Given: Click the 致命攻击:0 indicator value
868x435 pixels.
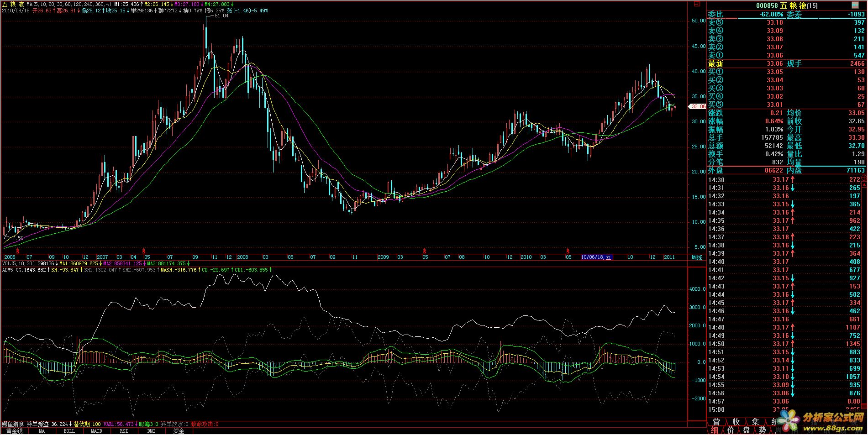Looking at the screenshot, I should point(205,425).
